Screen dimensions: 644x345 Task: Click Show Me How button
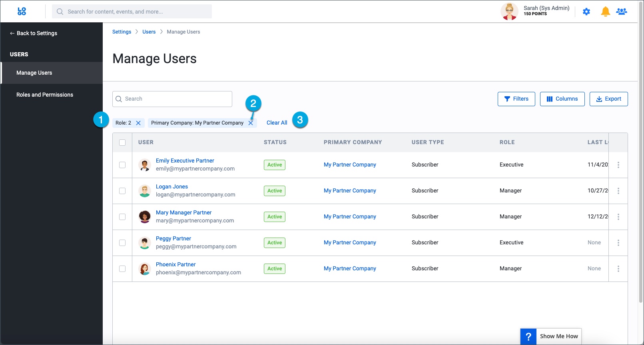(558, 337)
